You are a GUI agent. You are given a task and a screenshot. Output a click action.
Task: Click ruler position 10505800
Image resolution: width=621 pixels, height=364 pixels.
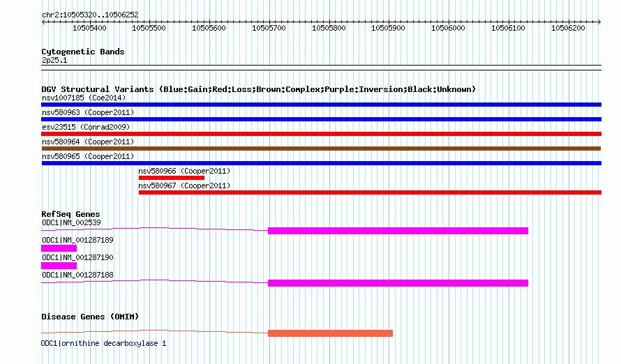point(329,28)
